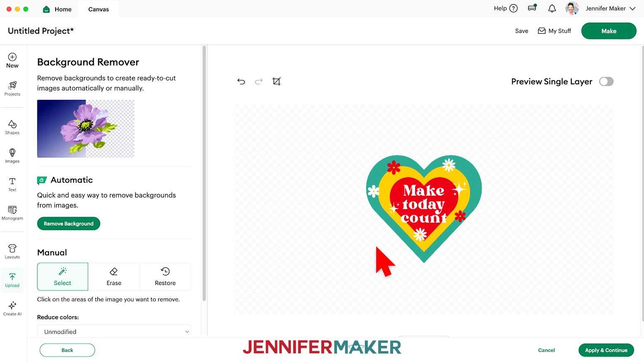The image size is (644, 362).
Task: Click Apply & Continue
Action: click(606, 350)
